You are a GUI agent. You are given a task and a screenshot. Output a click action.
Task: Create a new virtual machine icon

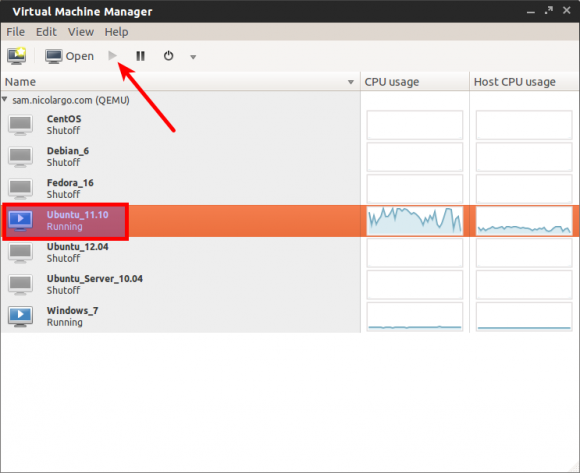[x=17, y=56]
